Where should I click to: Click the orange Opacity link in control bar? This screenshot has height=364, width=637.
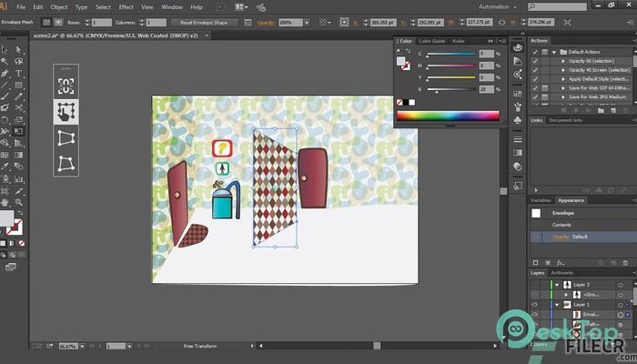[x=266, y=23]
